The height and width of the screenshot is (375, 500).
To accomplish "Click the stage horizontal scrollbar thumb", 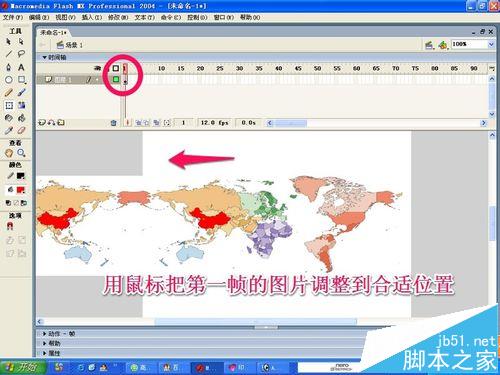I will point(256,321).
